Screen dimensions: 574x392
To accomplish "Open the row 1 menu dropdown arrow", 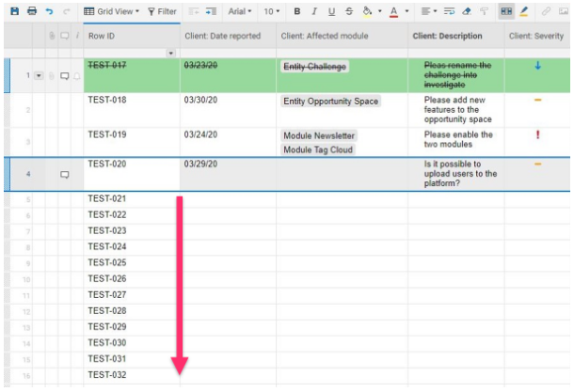I will click(x=39, y=76).
